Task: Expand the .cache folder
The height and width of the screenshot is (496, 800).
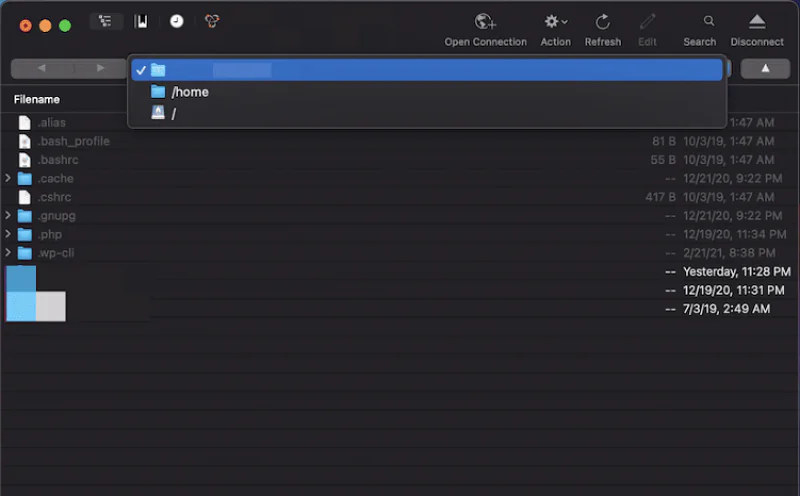Action: tap(8, 178)
